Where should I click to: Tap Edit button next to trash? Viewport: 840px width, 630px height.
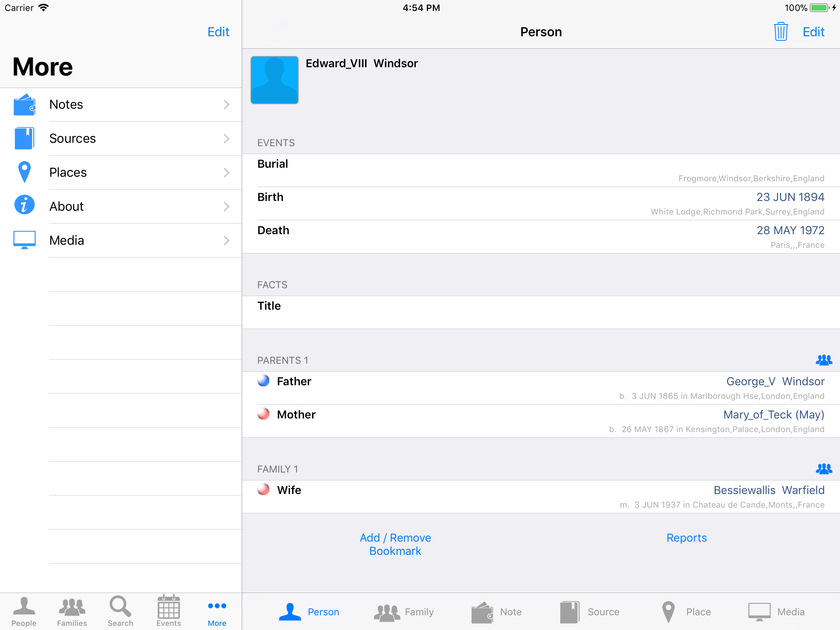tap(813, 32)
